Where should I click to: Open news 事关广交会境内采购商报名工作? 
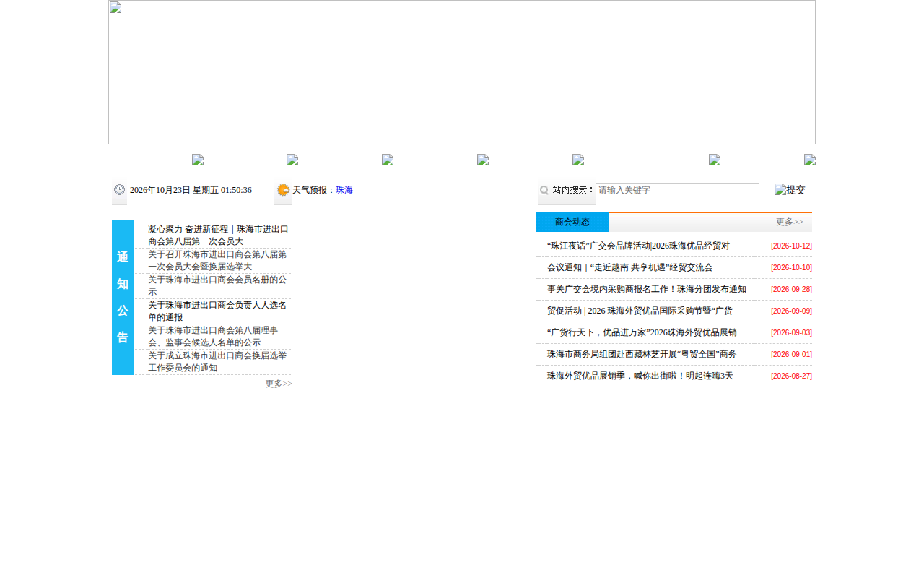(647, 290)
